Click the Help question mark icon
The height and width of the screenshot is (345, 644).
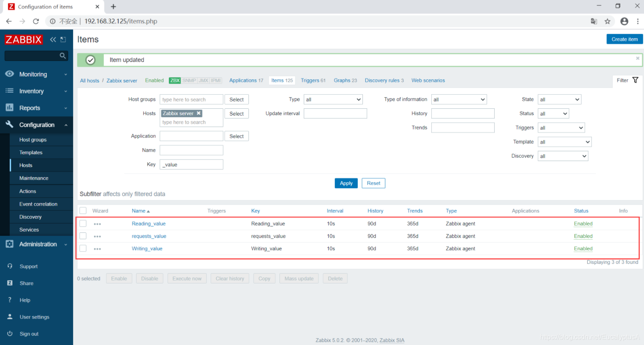click(x=10, y=300)
